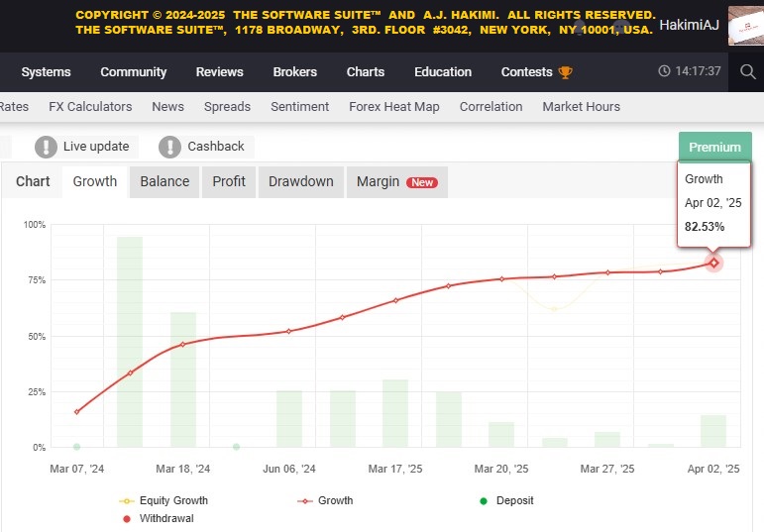Switch to the Balance tab

[x=164, y=181]
